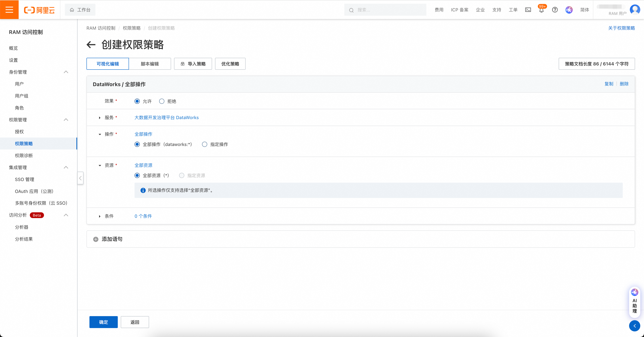Open 概览 in the sidebar

click(x=13, y=48)
